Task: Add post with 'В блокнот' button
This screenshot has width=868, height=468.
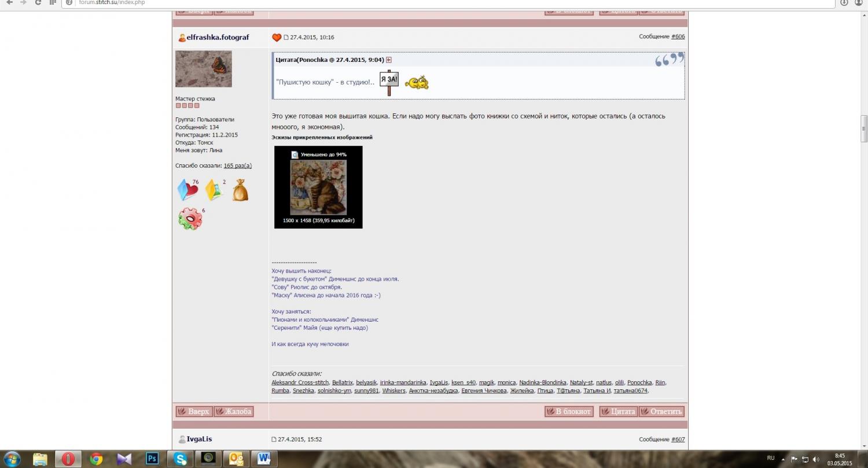Action: click(x=569, y=411)
